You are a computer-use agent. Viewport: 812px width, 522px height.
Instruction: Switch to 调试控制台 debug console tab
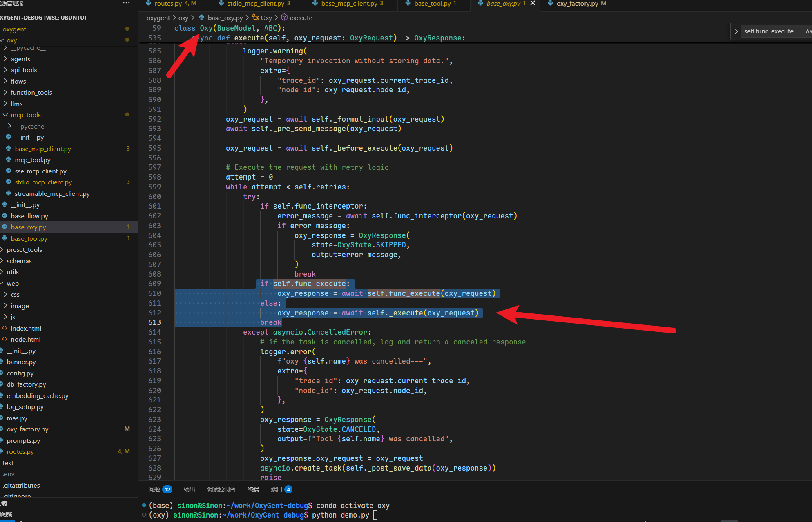[x=221, y=489]
